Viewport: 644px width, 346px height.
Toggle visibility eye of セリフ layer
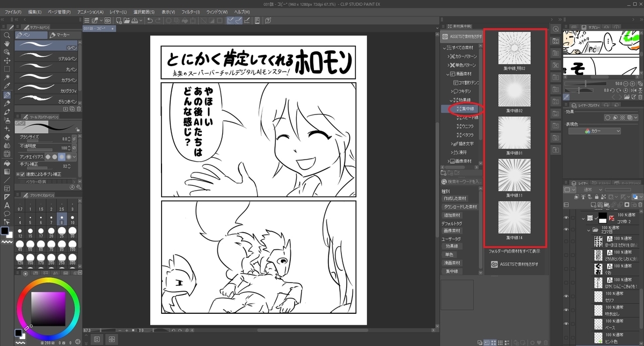click(x=566, y=296)
